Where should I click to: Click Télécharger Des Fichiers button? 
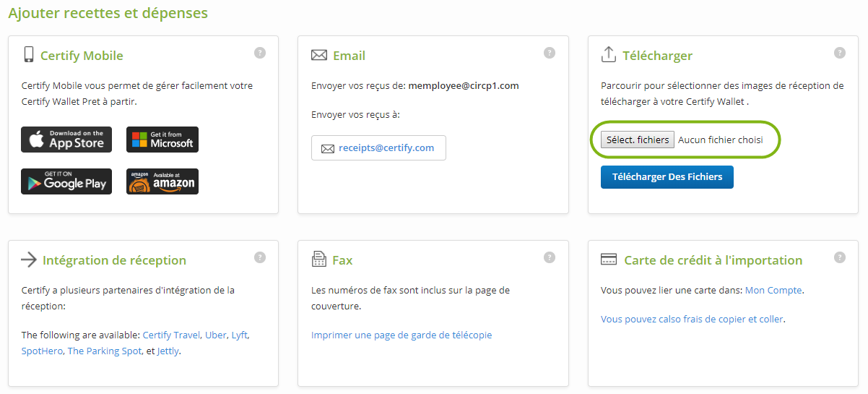667,177
